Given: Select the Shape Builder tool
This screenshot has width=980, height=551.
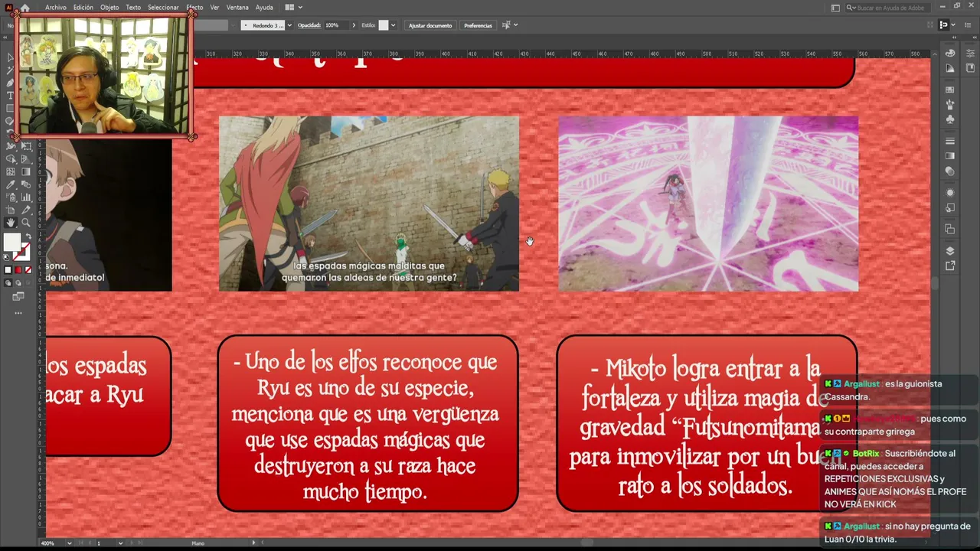Looking at the screenshot, I should tap(11, 158).
